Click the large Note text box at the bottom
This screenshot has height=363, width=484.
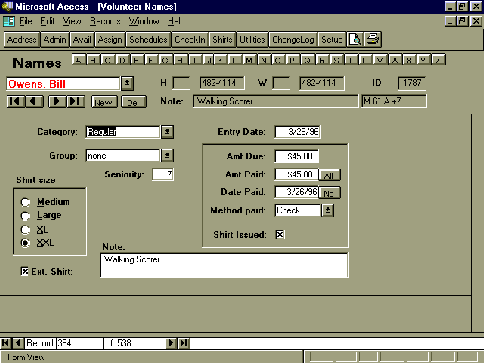click(224, 265)
